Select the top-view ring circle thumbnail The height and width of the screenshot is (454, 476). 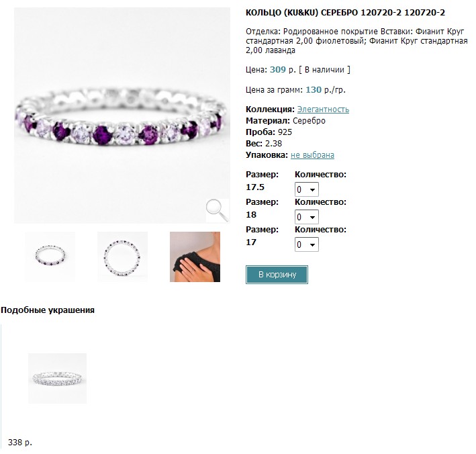click(122, 257)
